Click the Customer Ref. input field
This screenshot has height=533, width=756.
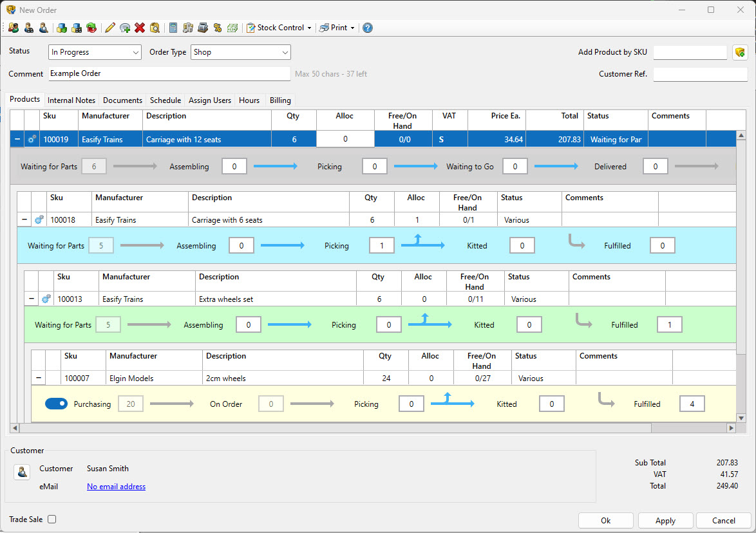point(700,74)
